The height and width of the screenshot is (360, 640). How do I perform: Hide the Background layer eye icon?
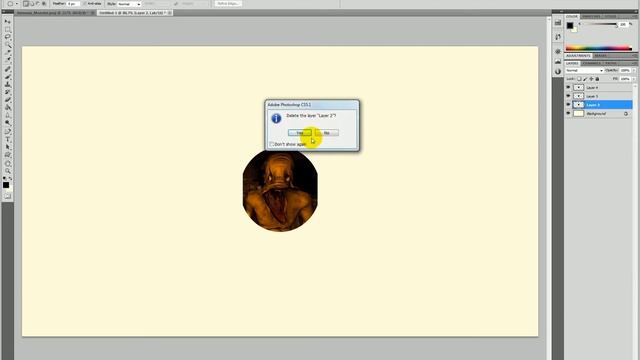[568, 113]
